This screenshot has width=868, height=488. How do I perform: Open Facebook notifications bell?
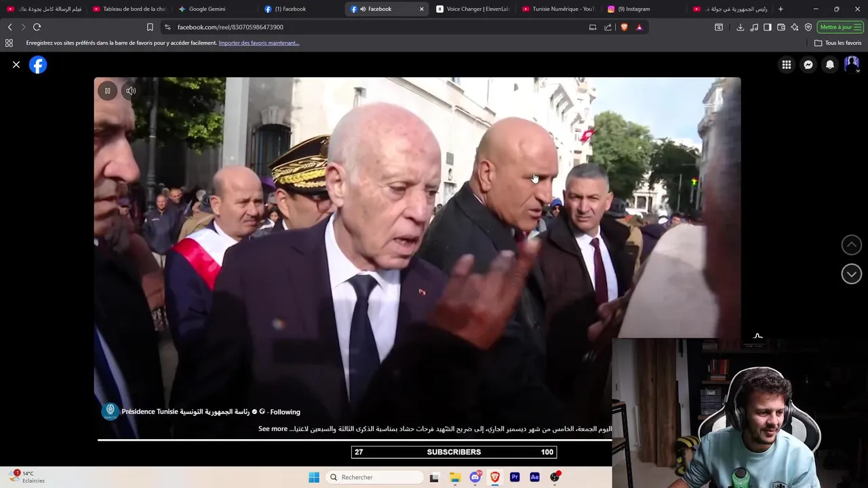[x=830, y=64]
